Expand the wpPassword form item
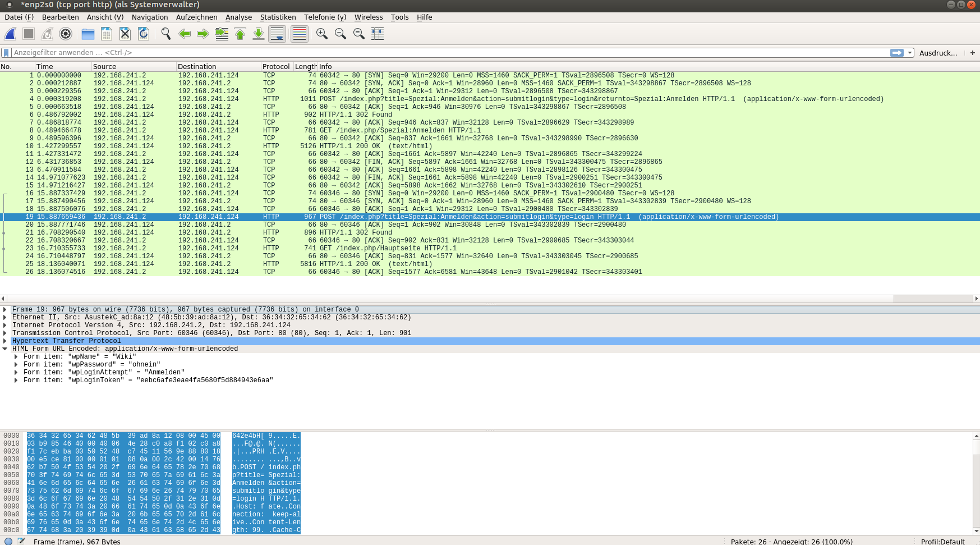 (16, 364)
